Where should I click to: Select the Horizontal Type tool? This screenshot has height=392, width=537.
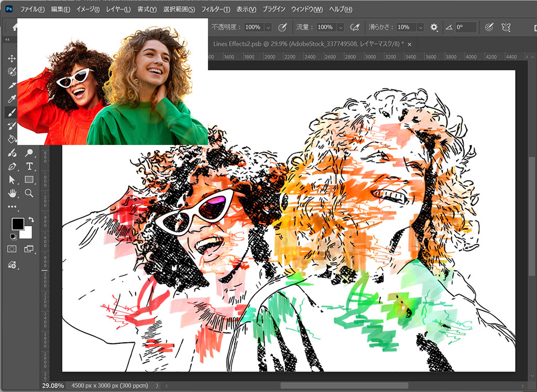click(x=29, y=166)
